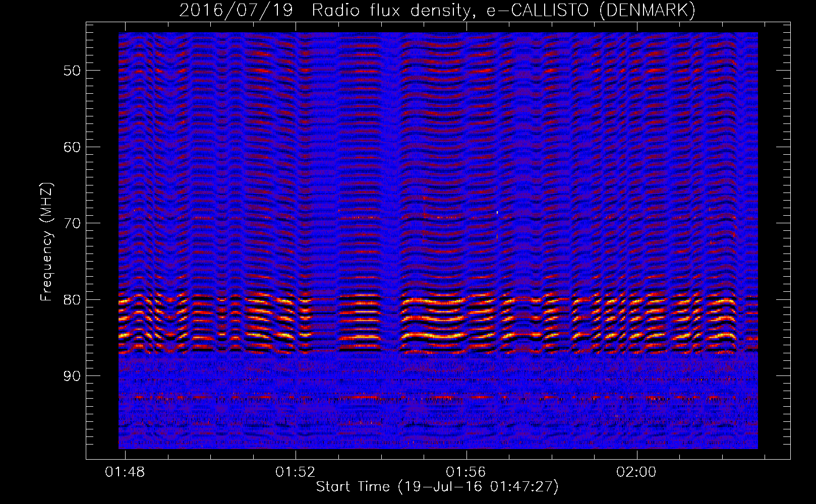816x504 pixels.
Task: Click the frequency tick label '60'
Action: 72,147
